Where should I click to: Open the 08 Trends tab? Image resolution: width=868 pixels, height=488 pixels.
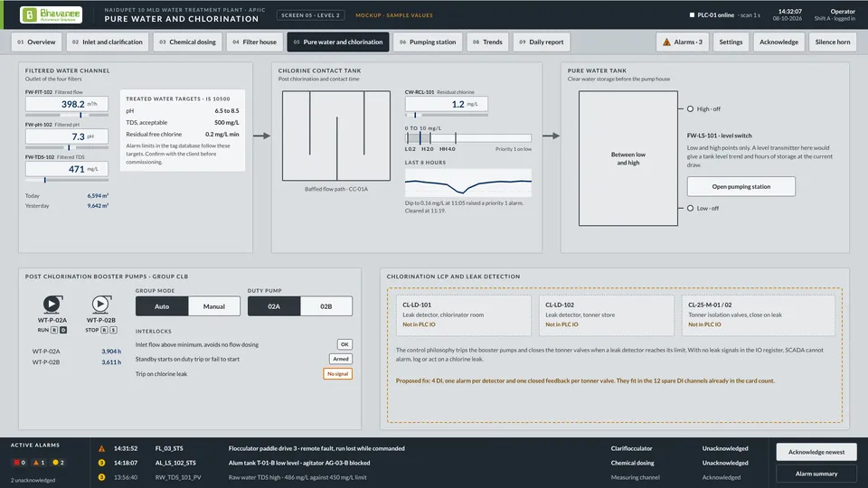(487, 42)
